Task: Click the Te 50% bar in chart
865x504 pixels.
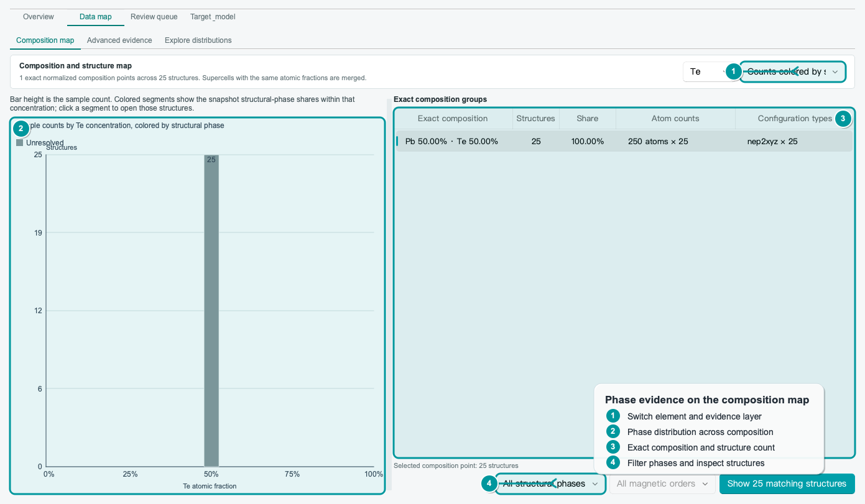Action: pyautogui.click(x=211, y=310)
